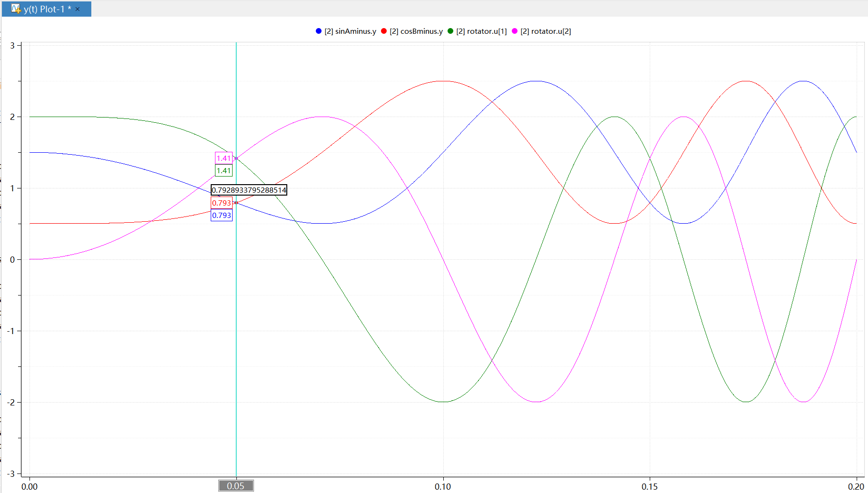The height and width of the screenshot is (493, 868).
Task: Toggle the rotator.u[2] legend text label
Action: [546, 31]
